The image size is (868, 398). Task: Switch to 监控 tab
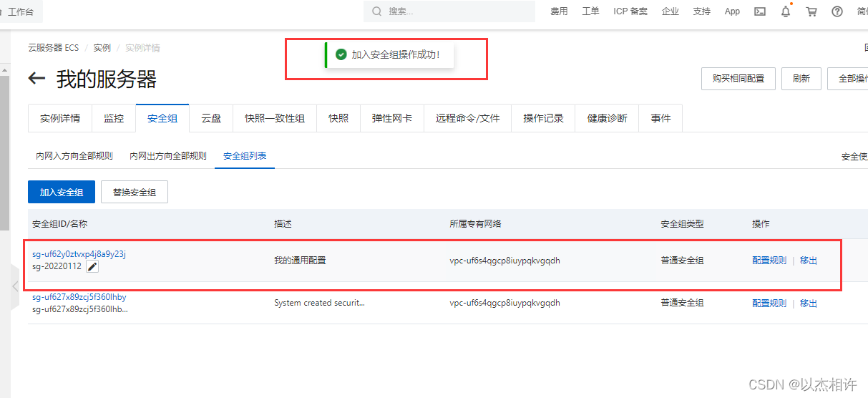pos(114,118)
